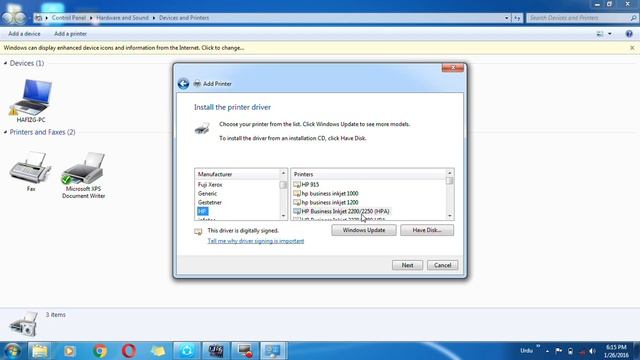Go back using Add Printer back arrow

pyautogui.click(x=183, y=84)
